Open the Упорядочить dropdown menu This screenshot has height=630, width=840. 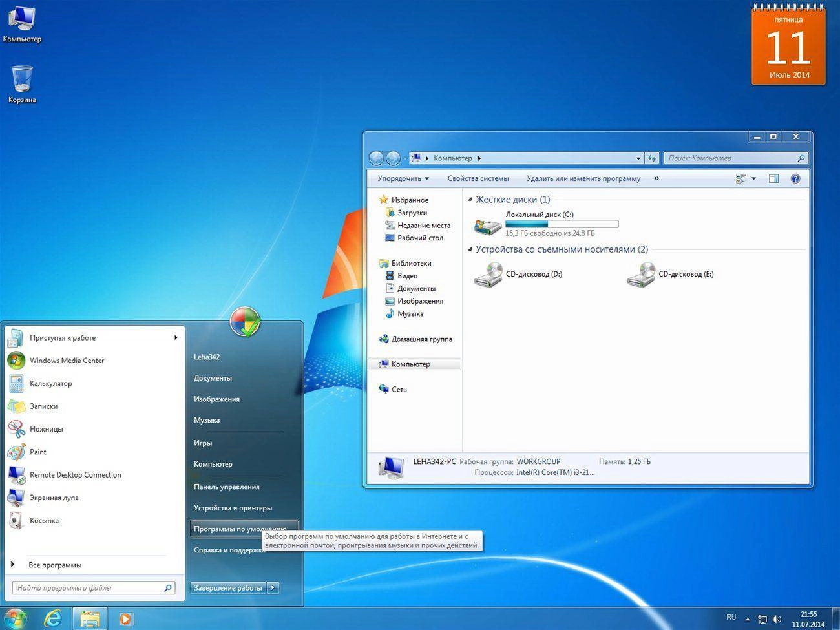click(403, 178)
